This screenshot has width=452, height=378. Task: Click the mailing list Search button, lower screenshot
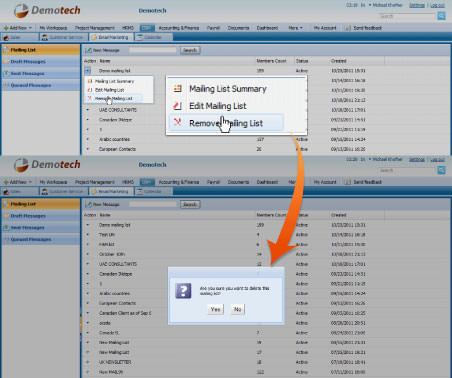(x=190, y=204)
